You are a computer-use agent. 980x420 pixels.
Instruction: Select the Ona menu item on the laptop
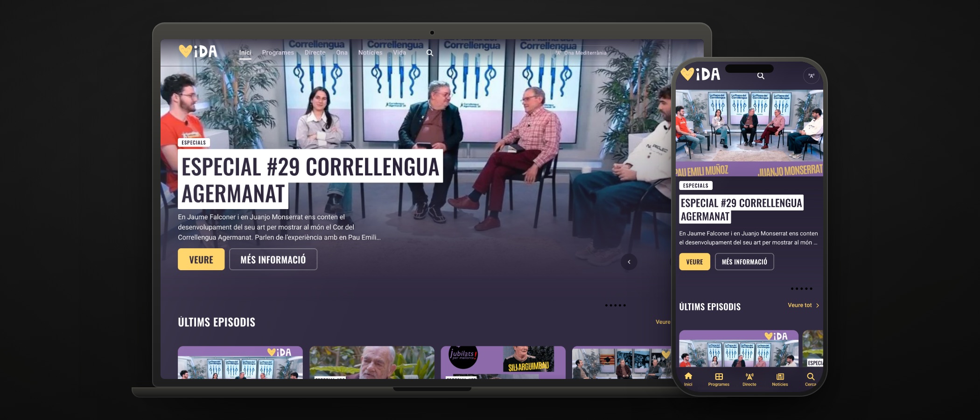pyautogui.click(x=342, y=53)
